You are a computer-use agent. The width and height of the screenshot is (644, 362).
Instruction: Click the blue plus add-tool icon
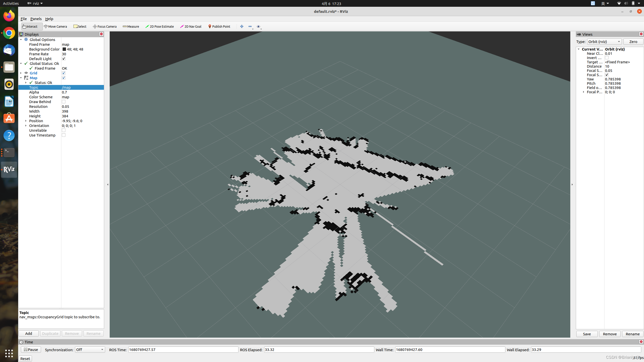coord(242,26)
